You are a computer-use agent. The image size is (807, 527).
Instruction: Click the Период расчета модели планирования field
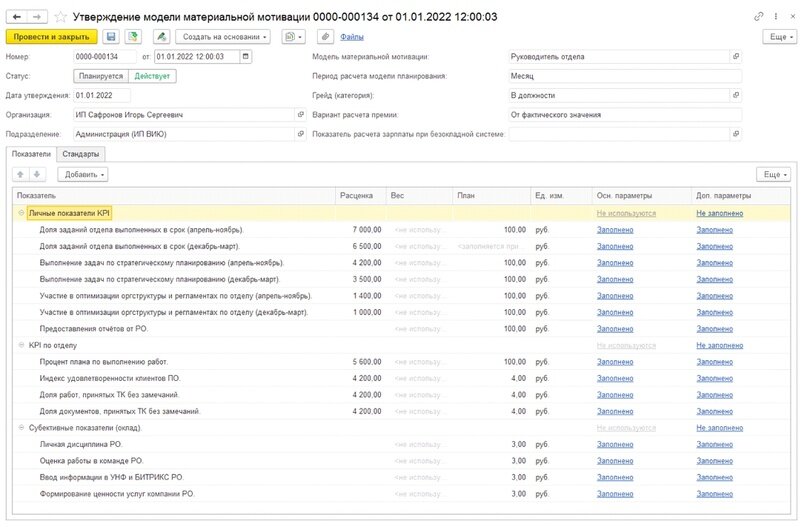pos(625,76)
